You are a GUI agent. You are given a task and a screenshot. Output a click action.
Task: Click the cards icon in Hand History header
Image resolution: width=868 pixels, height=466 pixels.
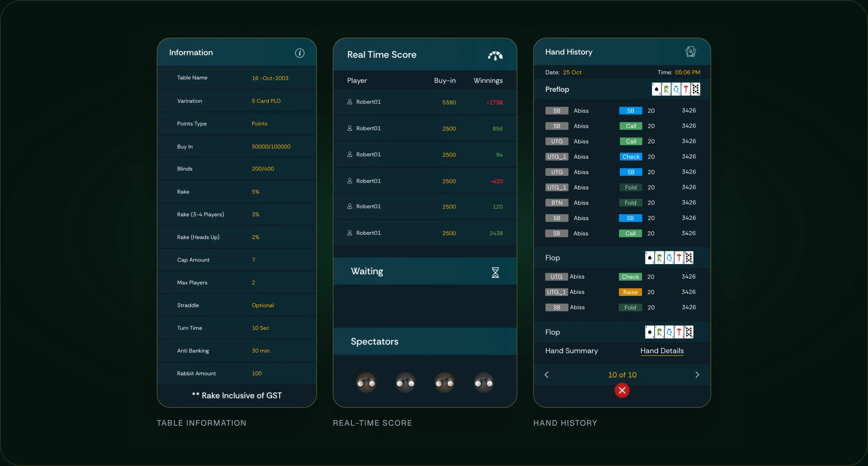click(690, 52)
